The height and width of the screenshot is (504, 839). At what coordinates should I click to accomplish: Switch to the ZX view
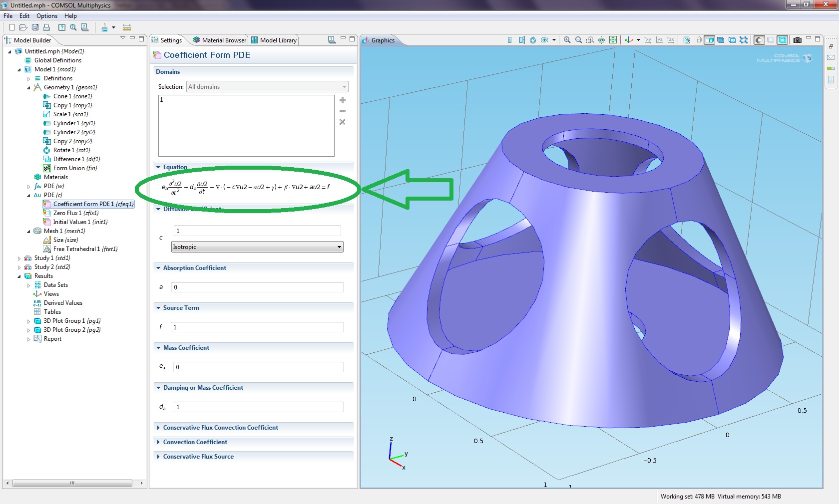click(671, 40)
